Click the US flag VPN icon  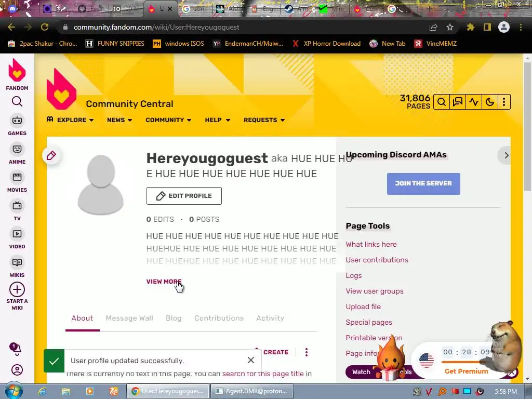pos(426,361)
